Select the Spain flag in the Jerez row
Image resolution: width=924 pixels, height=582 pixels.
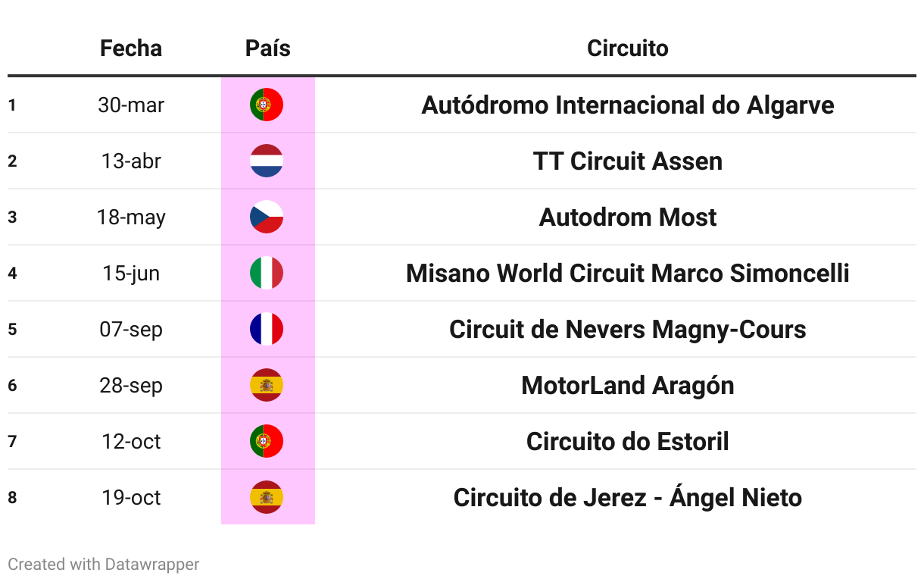pos(267,497)
